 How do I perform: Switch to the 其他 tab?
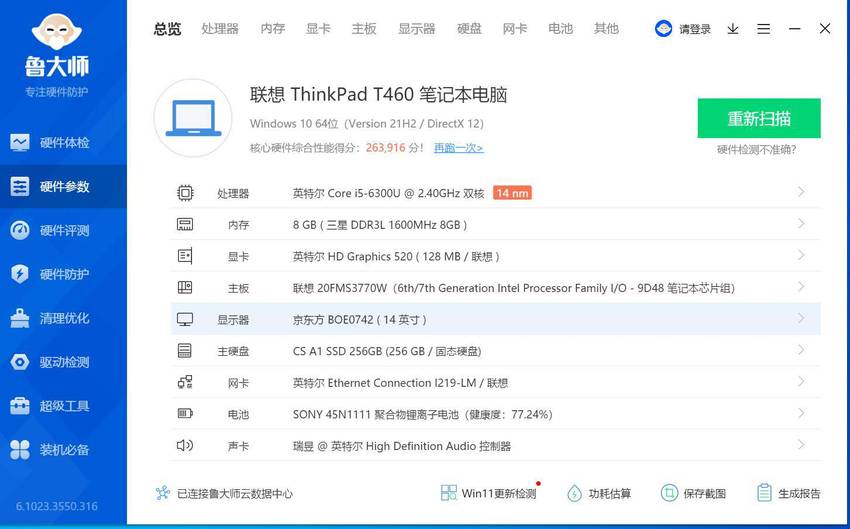(606, 29)
